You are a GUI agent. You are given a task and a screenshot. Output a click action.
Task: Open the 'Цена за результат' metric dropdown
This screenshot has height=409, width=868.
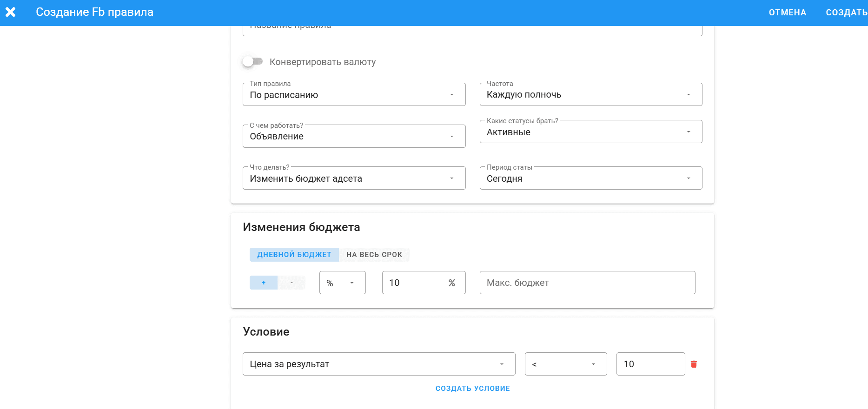coord(378,364)
